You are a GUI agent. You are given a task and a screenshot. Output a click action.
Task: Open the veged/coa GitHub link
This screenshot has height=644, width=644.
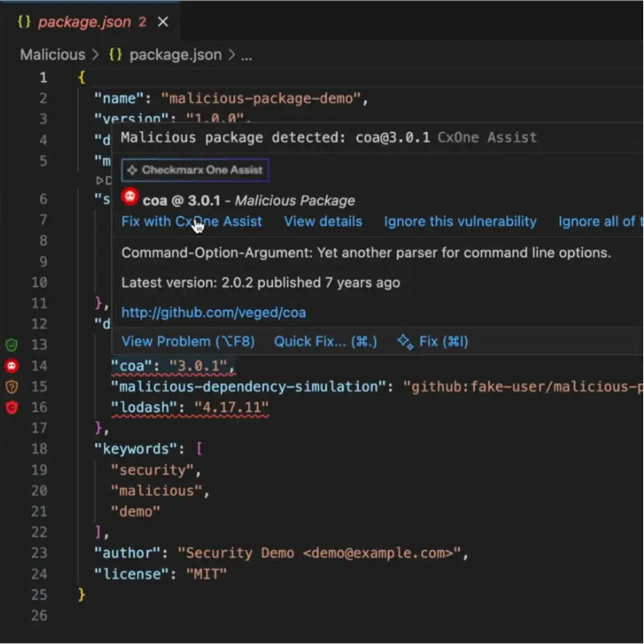coord(213,312)
